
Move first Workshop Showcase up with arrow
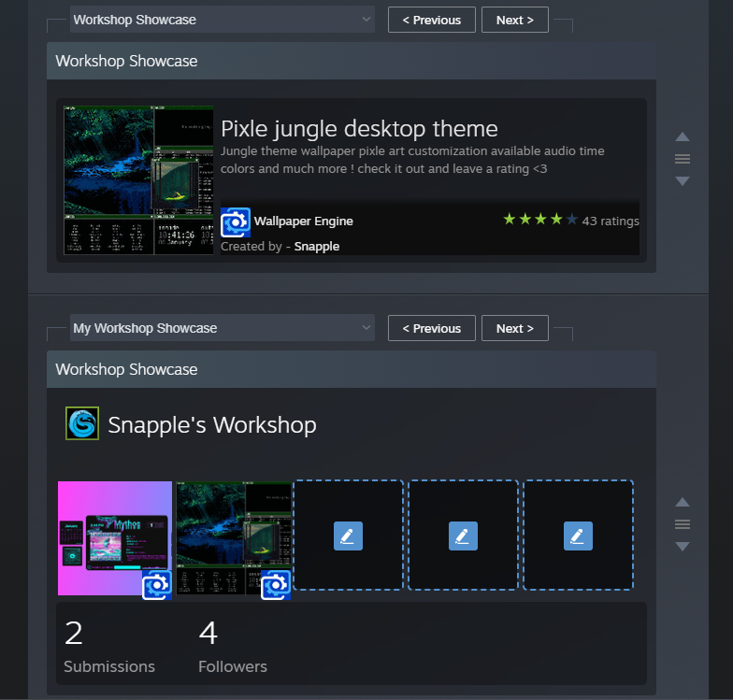[x=683, y=136]
